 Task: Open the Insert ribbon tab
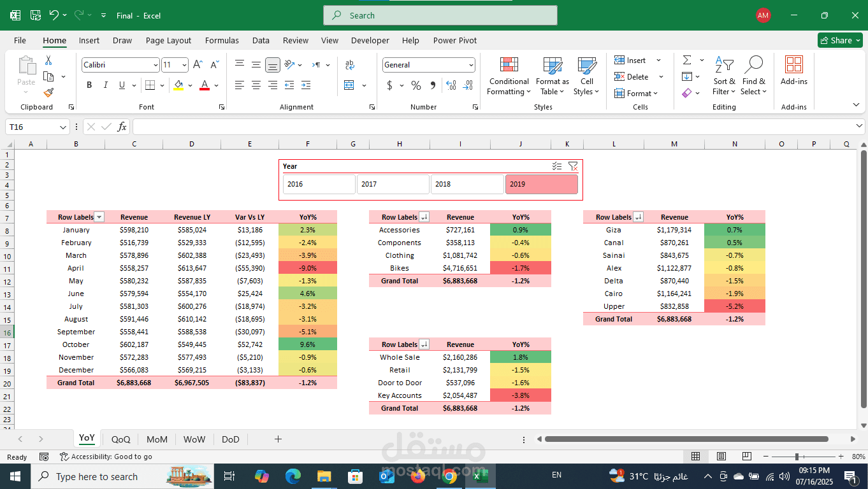pos(89,40)
